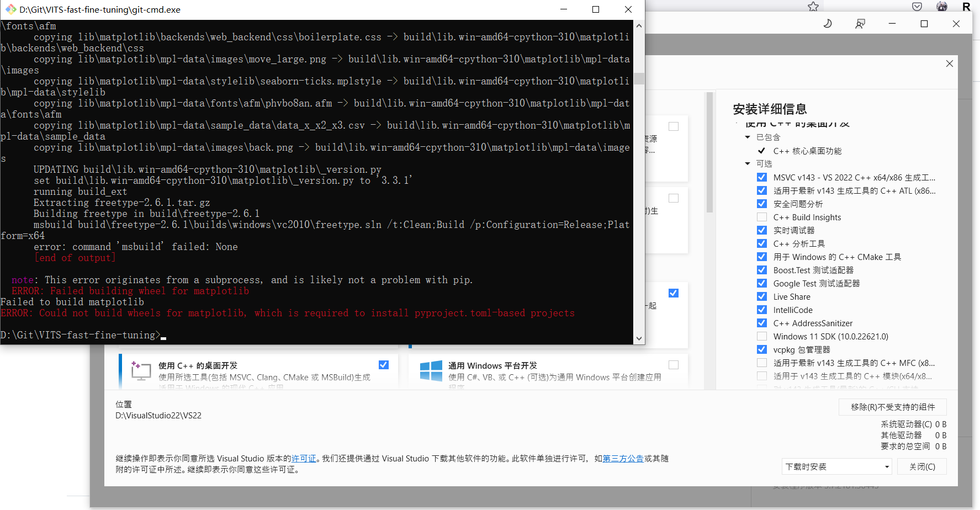Open the send feedback icon
Viewport: 980px width, 510px height.
(x=860, y=24)
